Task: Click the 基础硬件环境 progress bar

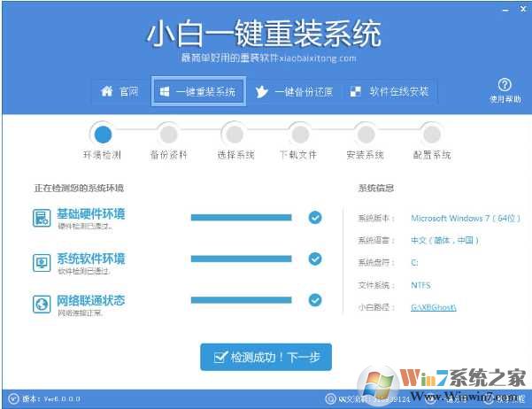Action: tap(241, 217)
